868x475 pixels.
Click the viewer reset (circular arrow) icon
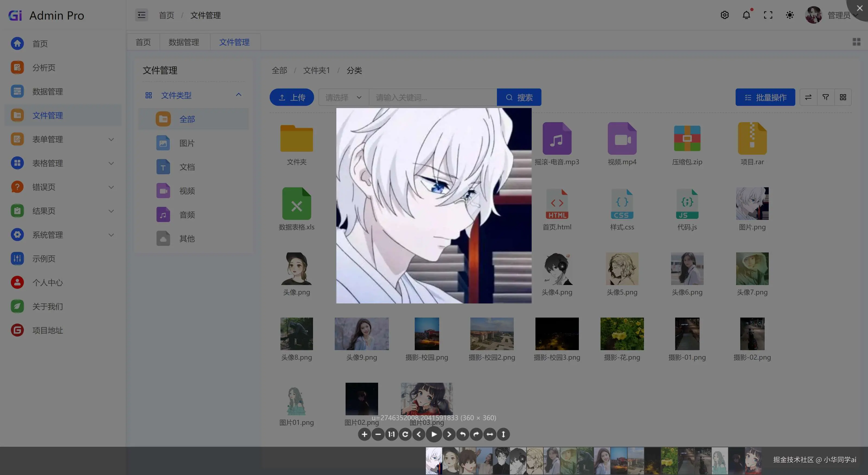(405, 434)
